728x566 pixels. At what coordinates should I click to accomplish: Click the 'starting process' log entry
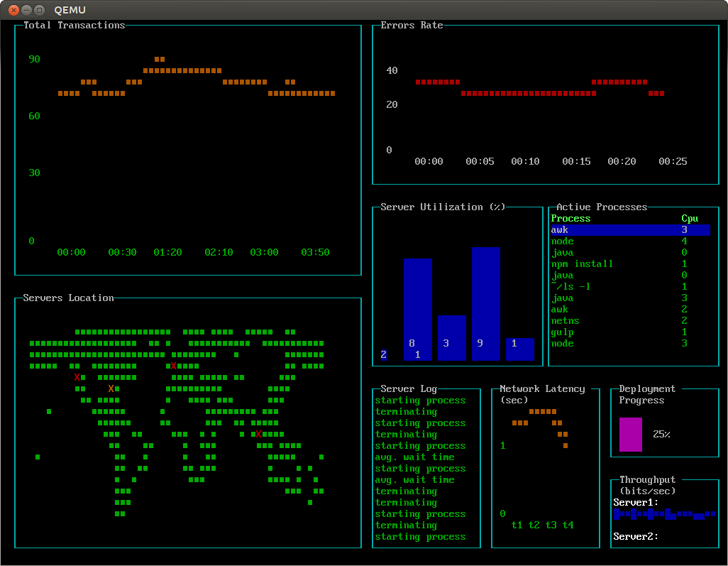click(x=420, y=400)
